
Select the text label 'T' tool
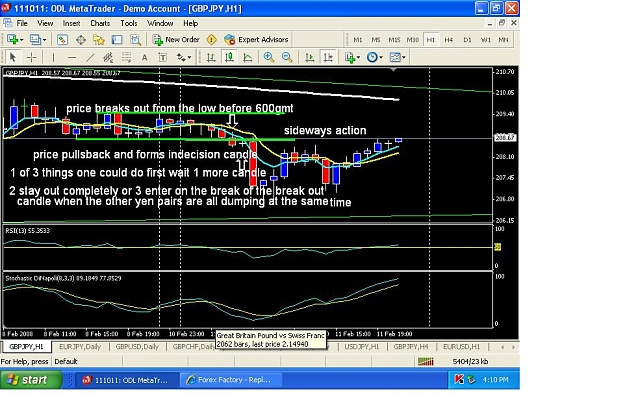click(163, 57)
